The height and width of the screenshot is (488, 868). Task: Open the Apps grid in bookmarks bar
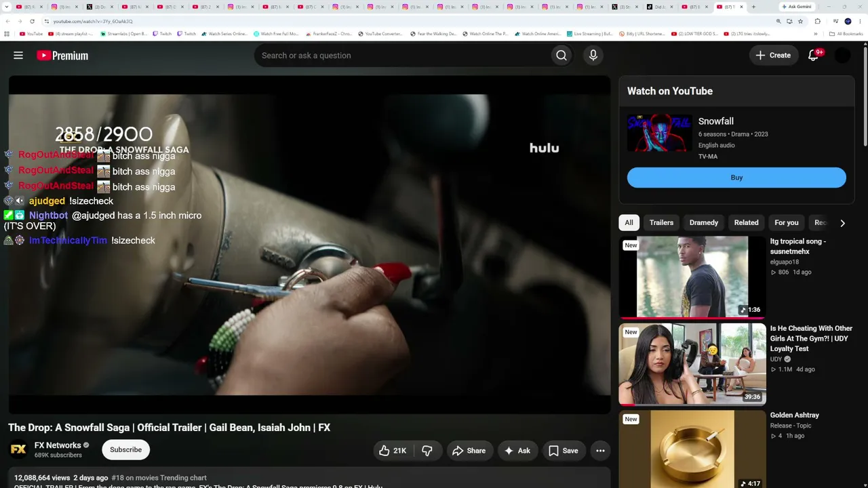(x=7, y=34)
